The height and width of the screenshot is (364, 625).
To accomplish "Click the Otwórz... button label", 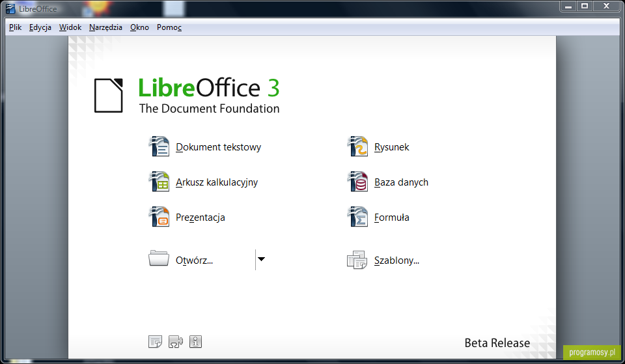I will point(195,260).
